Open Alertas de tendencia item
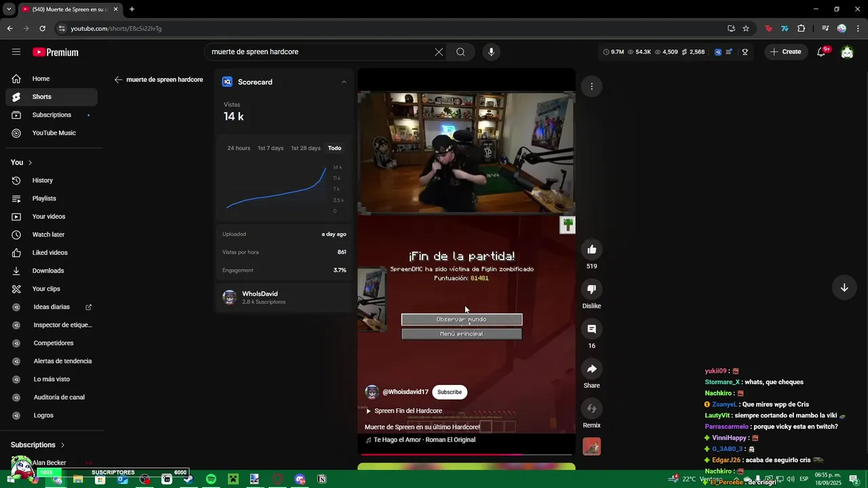This screenshot has width=868, height=488. pyautogui.click(x=52, y=361)
